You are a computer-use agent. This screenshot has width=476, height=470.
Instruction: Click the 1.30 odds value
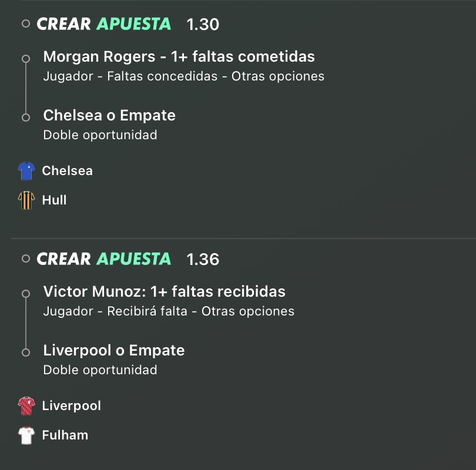[203, 24]
